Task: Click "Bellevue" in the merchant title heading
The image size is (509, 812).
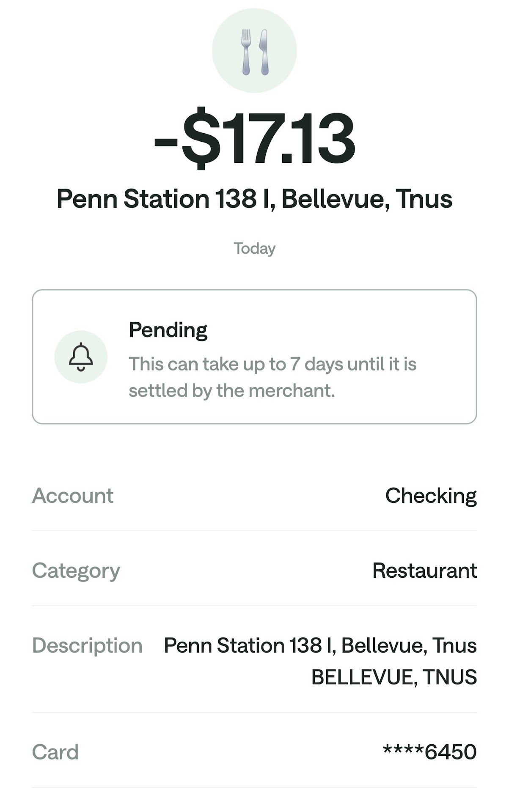Action: coord(335,199)
